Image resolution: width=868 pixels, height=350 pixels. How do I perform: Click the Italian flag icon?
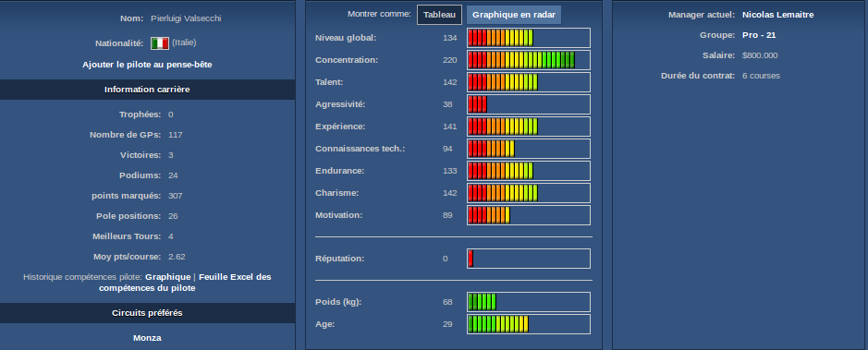point(159,43)
